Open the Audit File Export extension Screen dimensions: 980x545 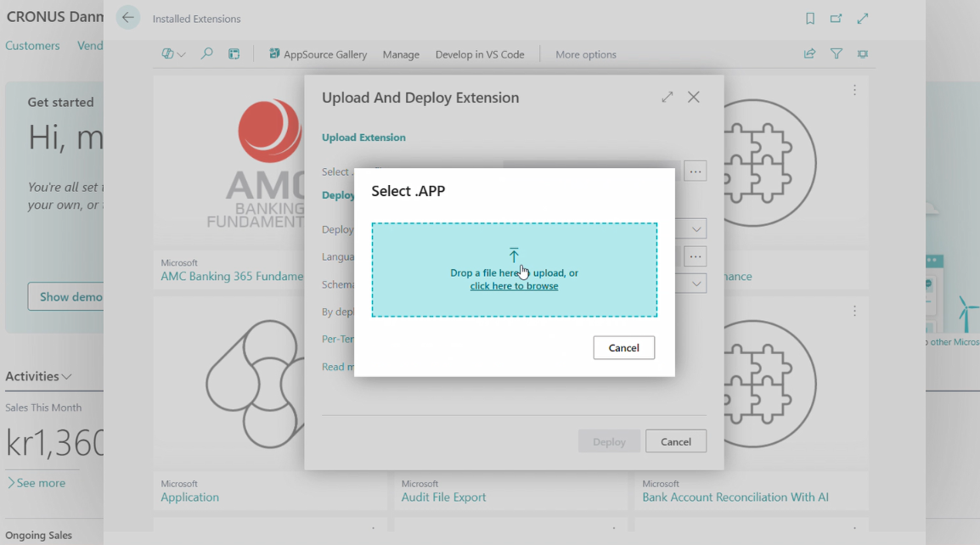click(443, 497)
